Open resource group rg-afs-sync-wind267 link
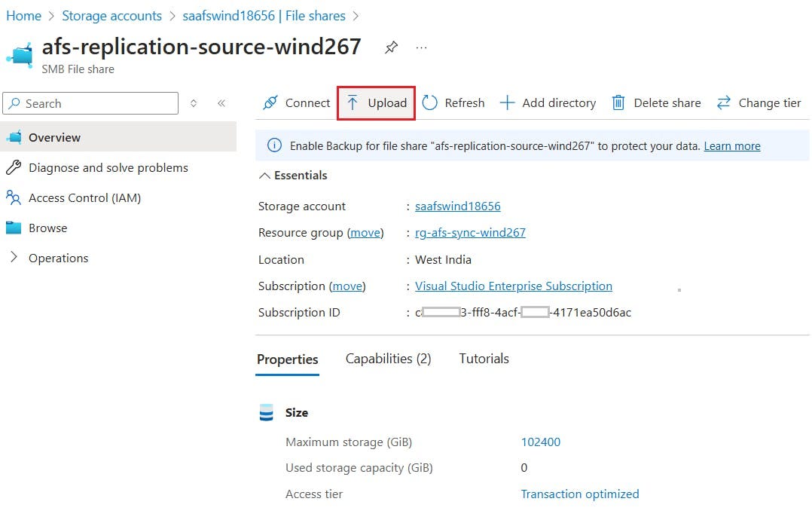Image resolution: width=812 pixels, height=529 pixels. point(470,233)
